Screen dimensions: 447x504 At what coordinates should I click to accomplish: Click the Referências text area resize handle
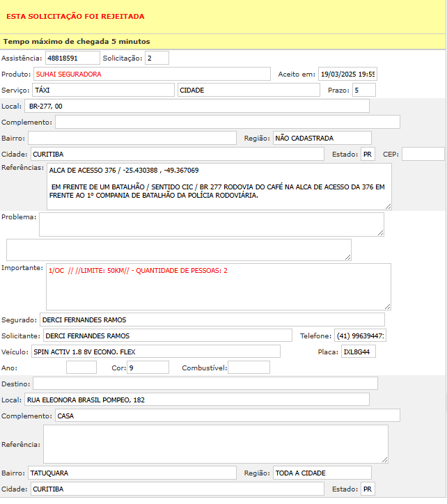(388, 206)
